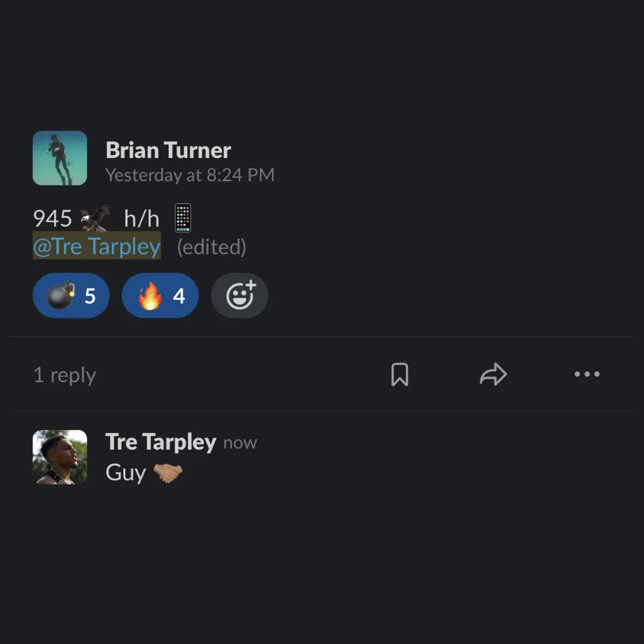Click the (edited) label
Viewport: 644px width, 644px height.
[x=212, y=247]
